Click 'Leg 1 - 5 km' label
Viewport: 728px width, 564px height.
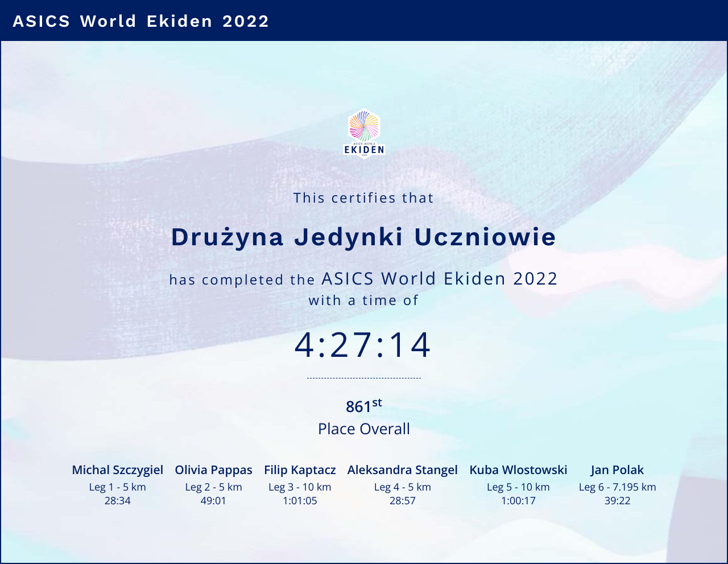[x=118, y=487]
